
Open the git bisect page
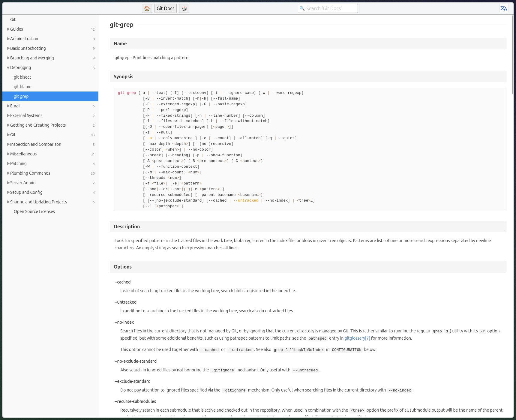click(50, 77)
